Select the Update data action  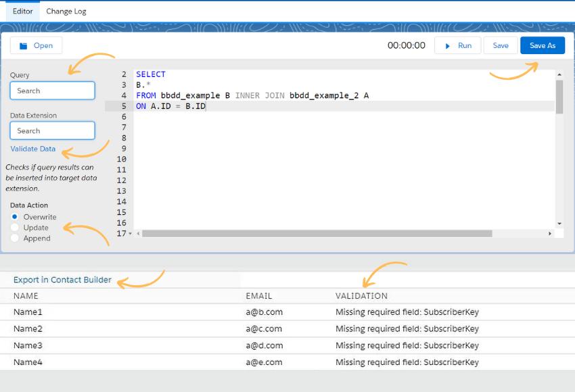point(15,227)
